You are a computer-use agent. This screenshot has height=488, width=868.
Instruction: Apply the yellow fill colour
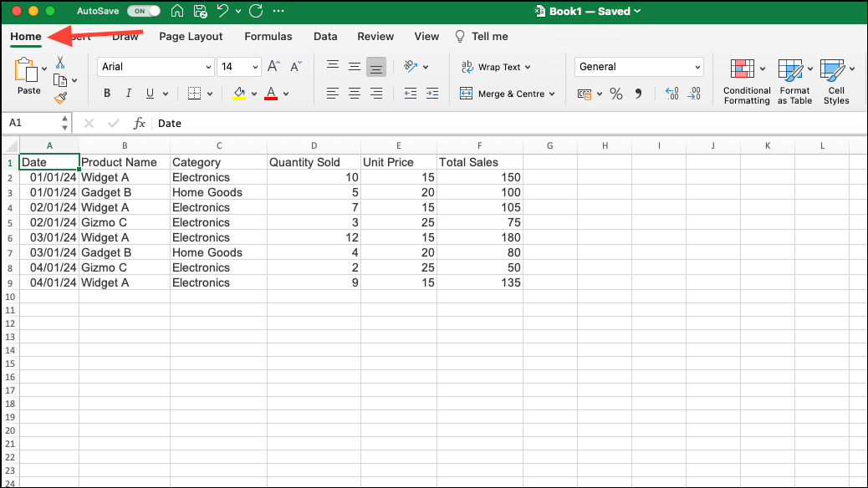[239, 94]
